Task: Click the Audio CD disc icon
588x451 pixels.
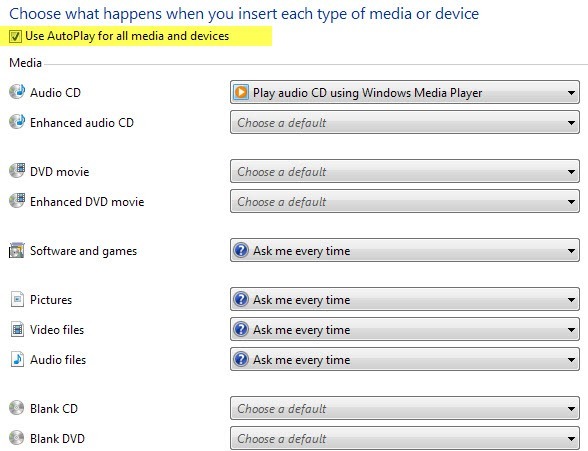Action: (17, 92)
